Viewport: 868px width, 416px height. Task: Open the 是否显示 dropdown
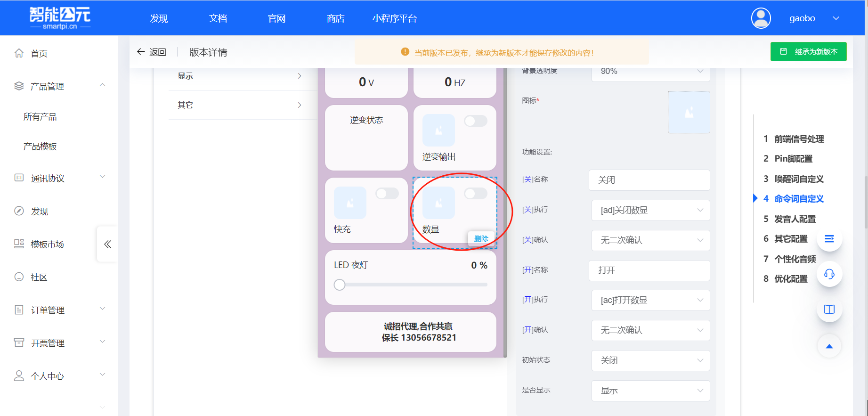(x=651, y=391)
